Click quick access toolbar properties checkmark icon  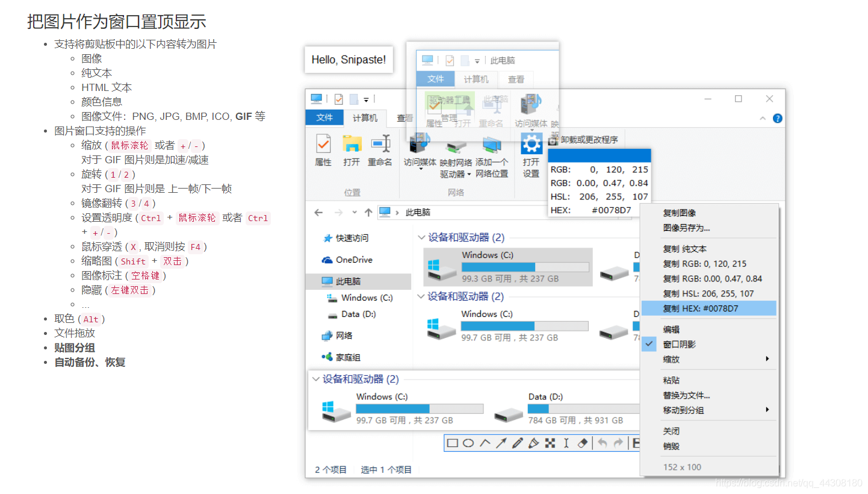click(x=338, y=99)
